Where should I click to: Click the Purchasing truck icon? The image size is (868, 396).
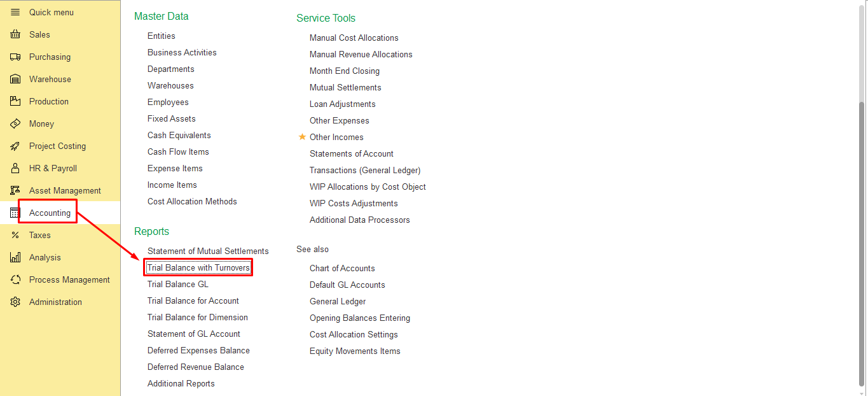point(15,57)
